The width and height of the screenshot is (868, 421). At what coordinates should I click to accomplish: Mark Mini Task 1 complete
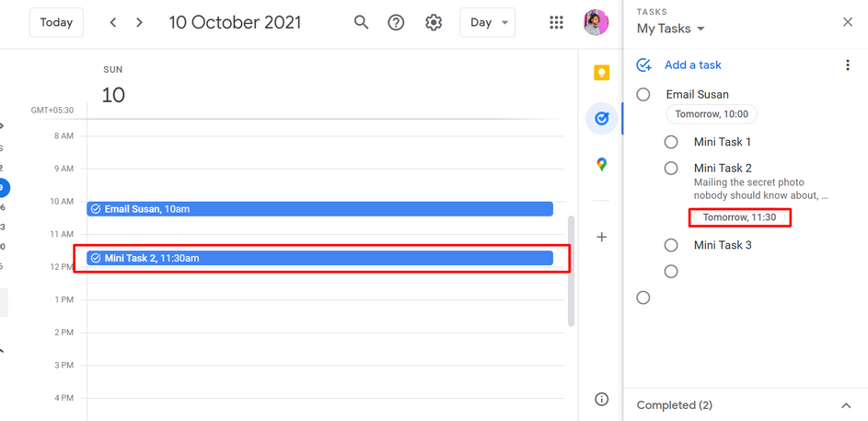tap(671, 143)
